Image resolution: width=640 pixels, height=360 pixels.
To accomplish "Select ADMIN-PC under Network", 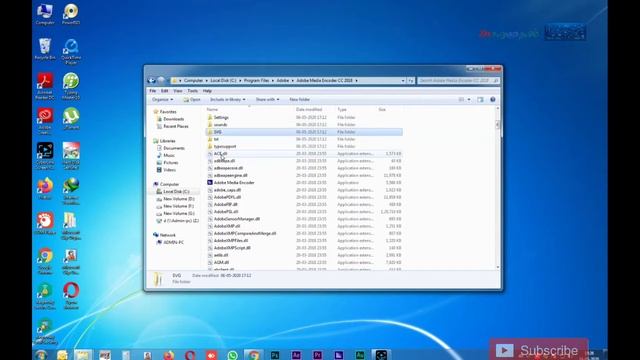I will coord(173,242).
